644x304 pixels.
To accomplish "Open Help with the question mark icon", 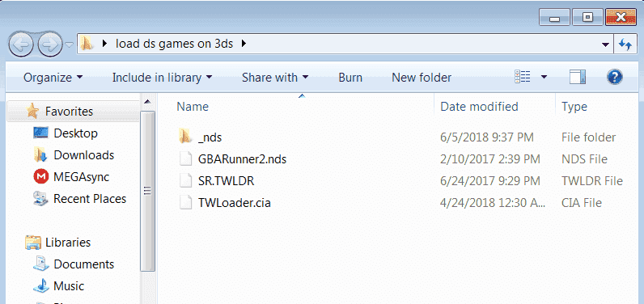I will (x=614, y=77).
